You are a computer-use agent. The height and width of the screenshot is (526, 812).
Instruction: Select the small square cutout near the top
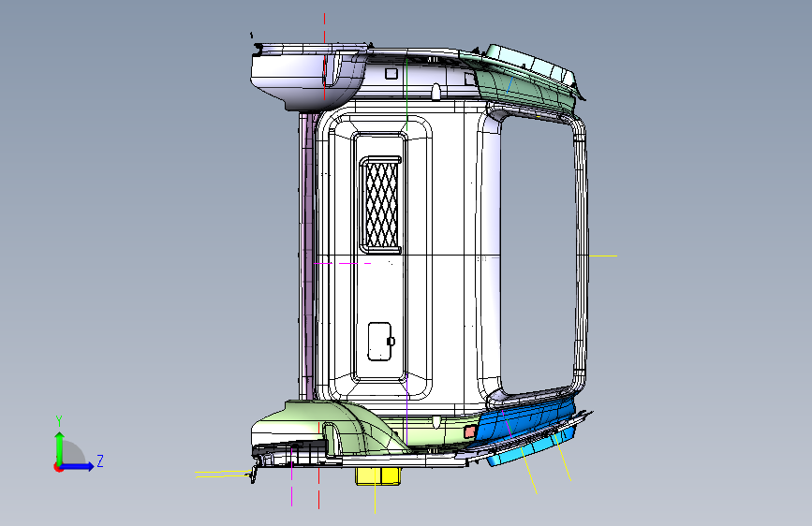391,74
